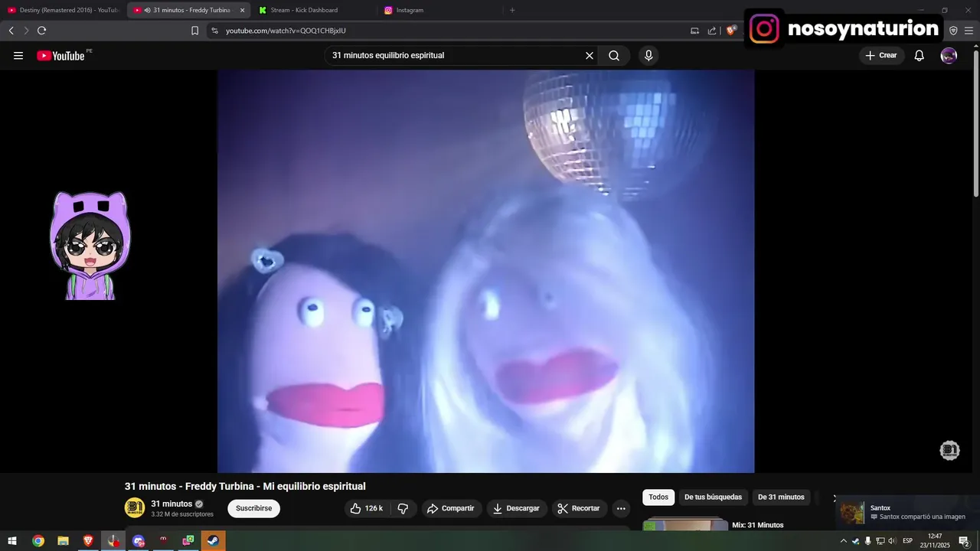Open the Brave browser main menu
The width and height of the screenshot is (980, 551).
(x=969, y=31)
